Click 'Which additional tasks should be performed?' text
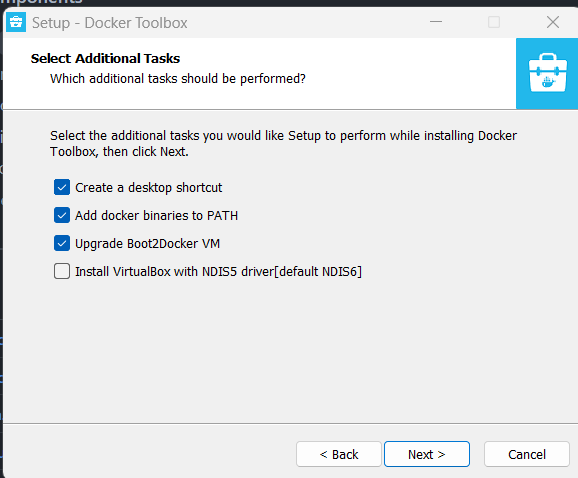 pos(178,78)
